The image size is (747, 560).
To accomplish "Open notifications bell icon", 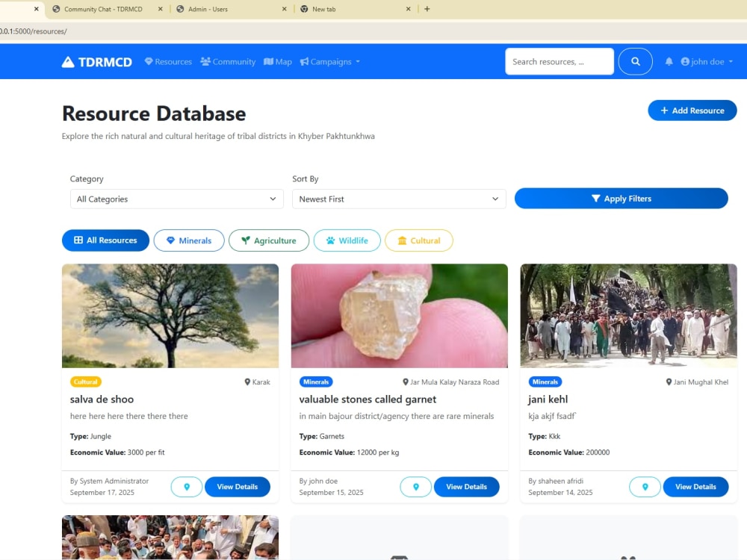I will tap(669, 61).
